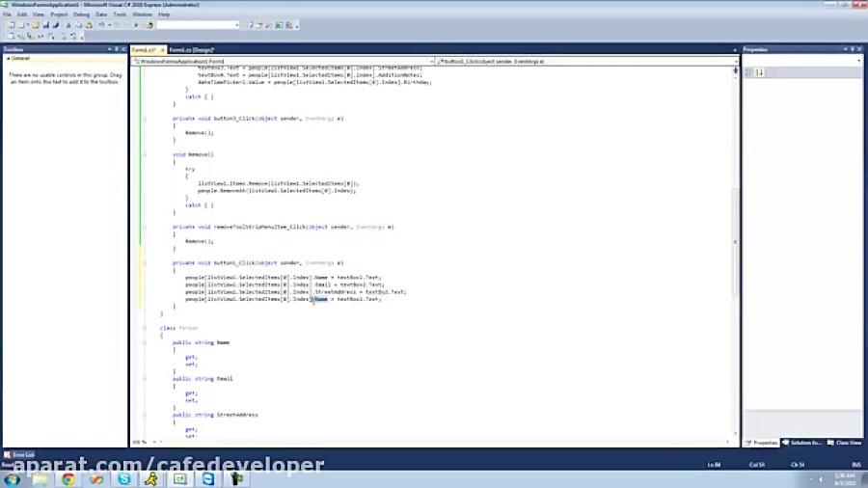Open Visual C# from the taskbar
868x488 pixels.
point(180,479)
